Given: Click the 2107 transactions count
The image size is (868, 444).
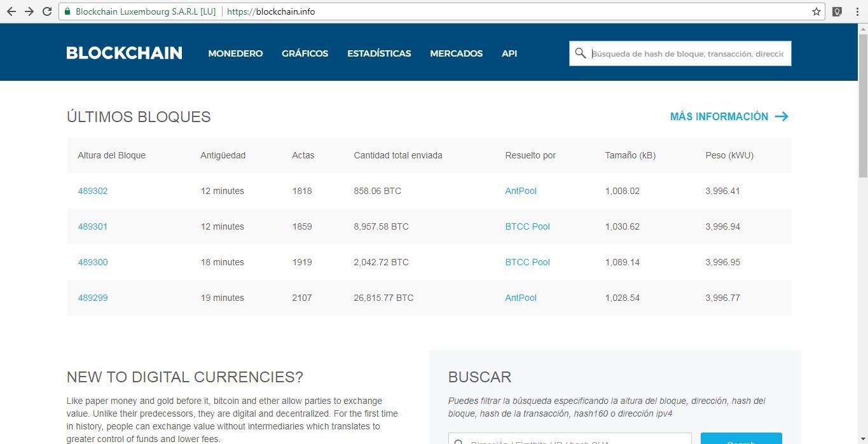Looking at the screenshot, I should (302, 298).
